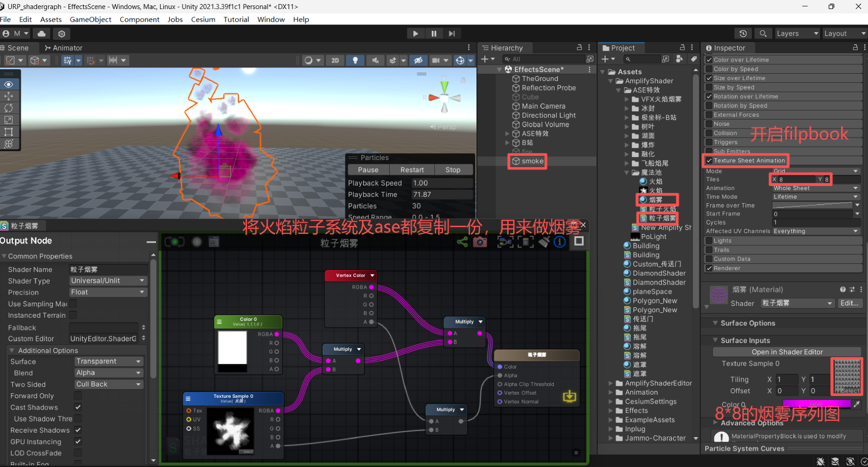
Task: Open undo history icon
Action: [743, 33]
